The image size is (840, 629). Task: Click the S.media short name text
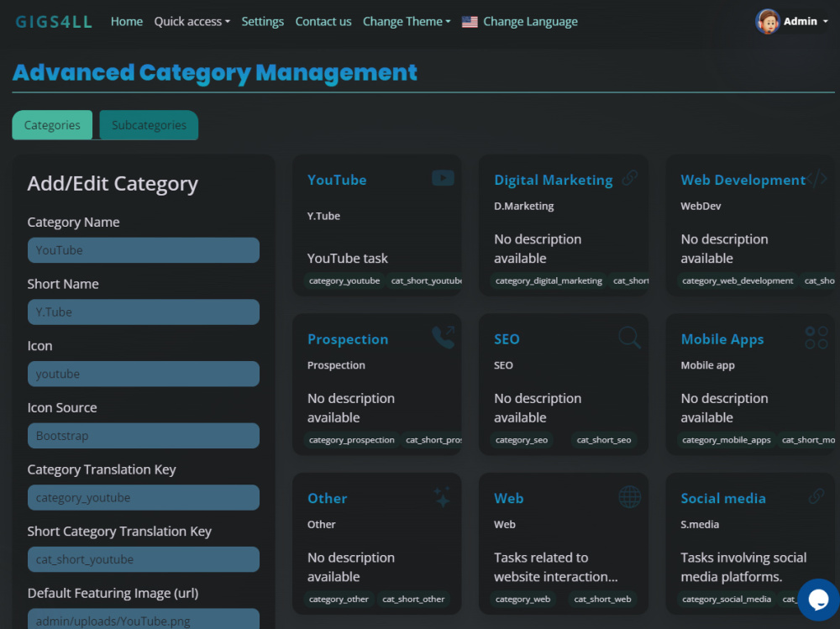point(700,525)
